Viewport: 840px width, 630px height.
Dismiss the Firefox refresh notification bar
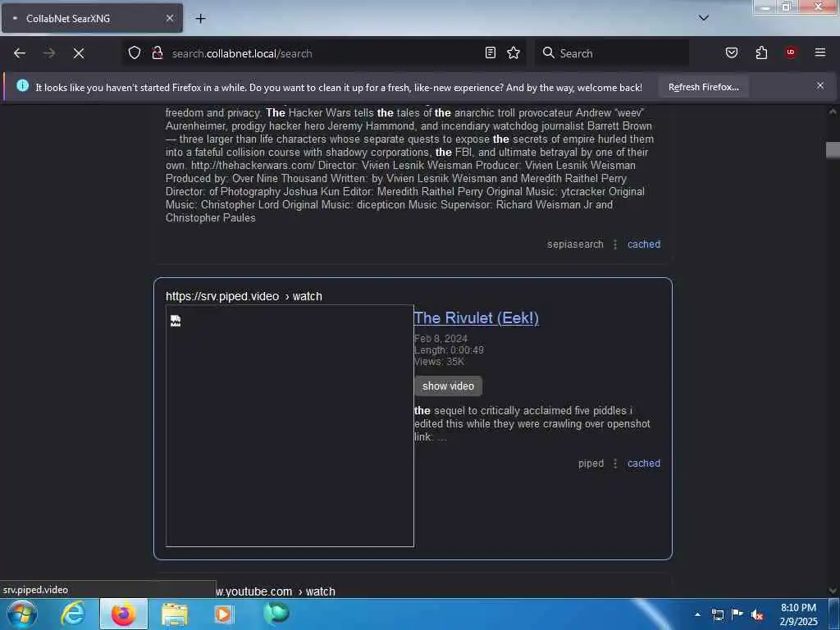[820, 85]
